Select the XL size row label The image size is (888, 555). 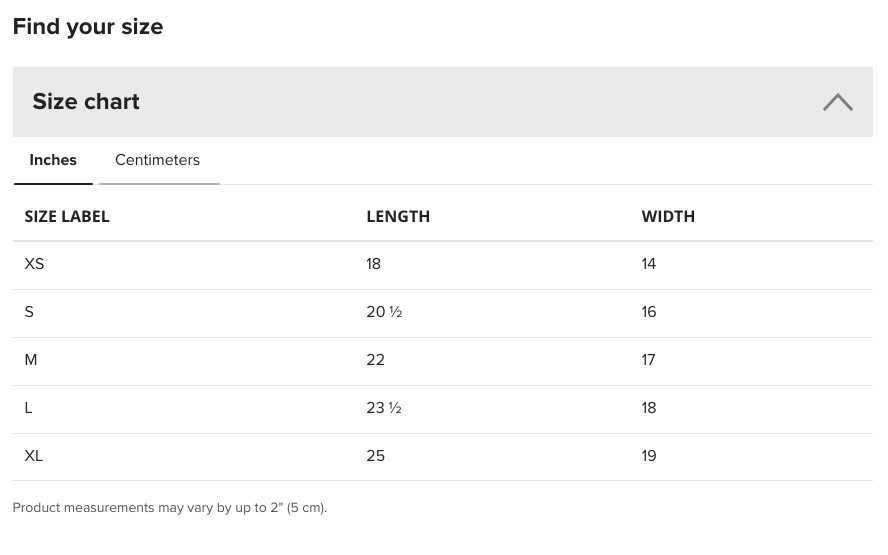point(33,456)
